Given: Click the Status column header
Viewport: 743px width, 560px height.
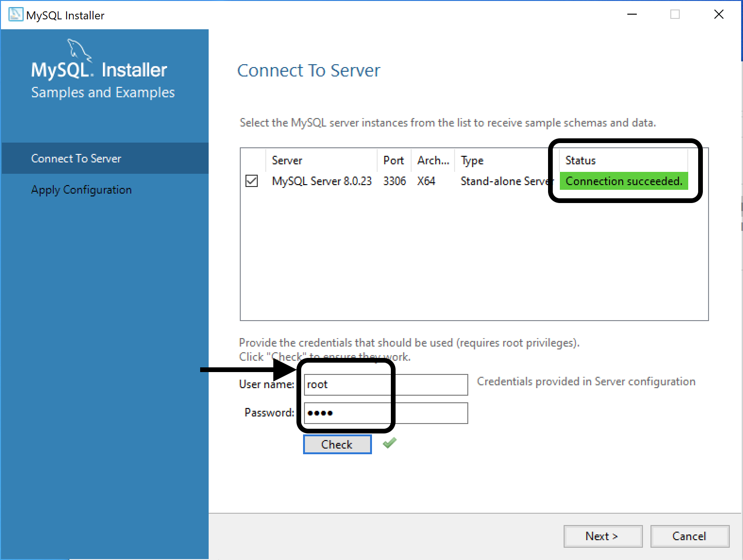Looking at the screenshot, I should coord(624,161).
